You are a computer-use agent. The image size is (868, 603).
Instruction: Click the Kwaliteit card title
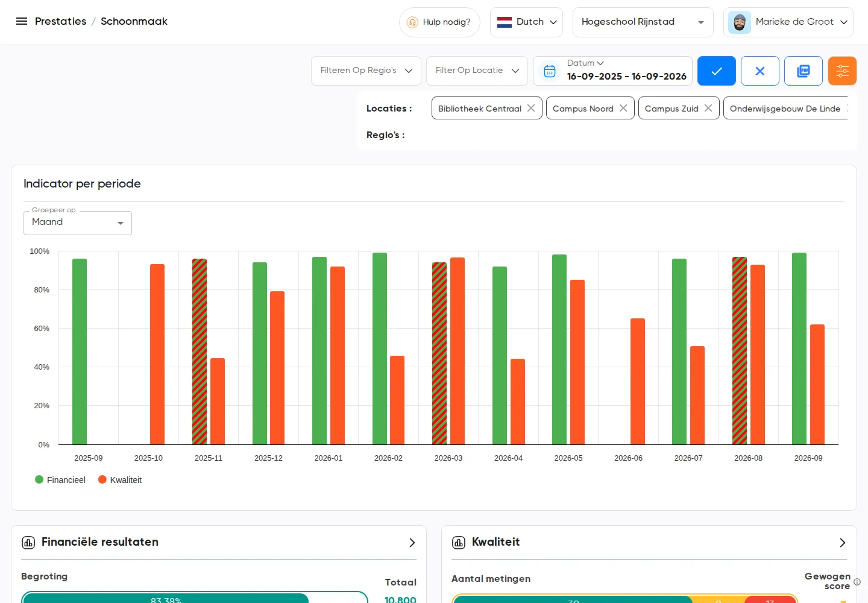pyautogui.click(x=495, y=542)
